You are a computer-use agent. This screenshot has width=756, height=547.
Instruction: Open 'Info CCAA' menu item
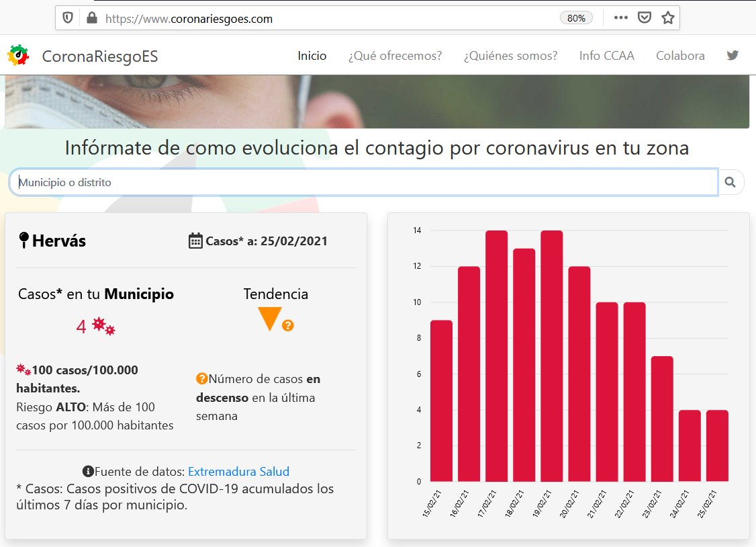coord(606,56)
